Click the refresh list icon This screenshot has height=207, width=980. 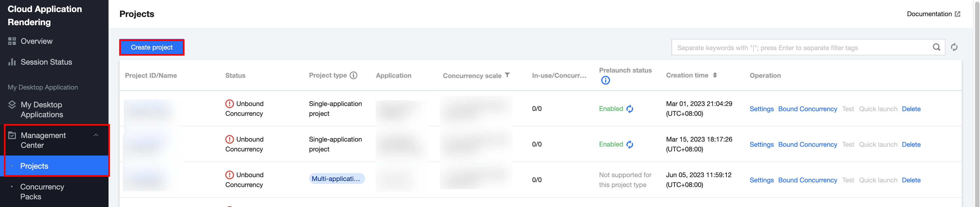click(x=954, y=47)
